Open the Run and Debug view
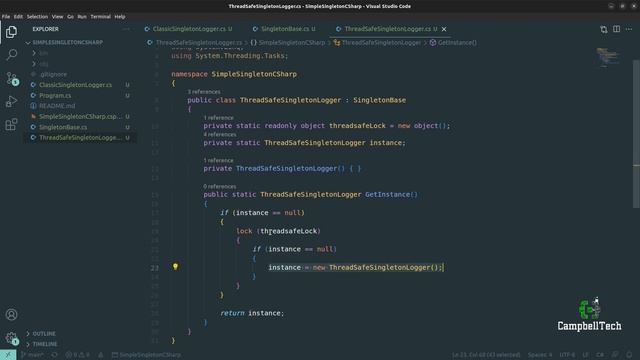Image resolution: width=640 pixels, height=360 pixels. [11, 101]
